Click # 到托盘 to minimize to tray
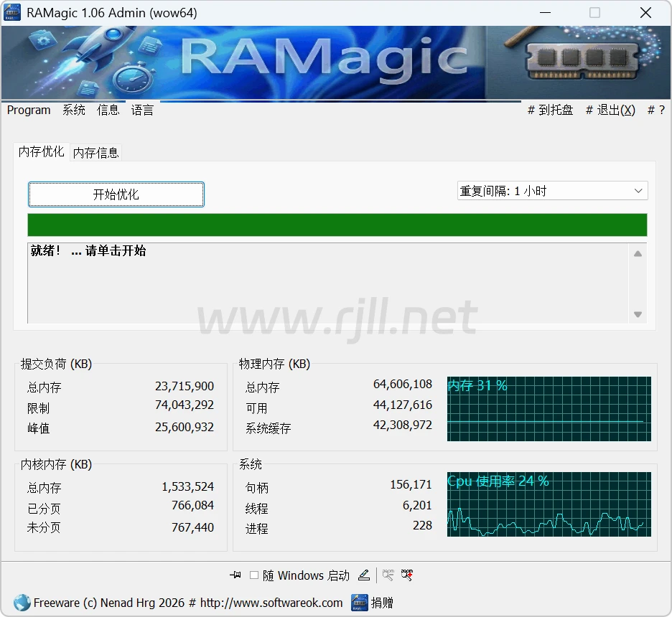The width and height of the screenshot is (672, 617). (550, 110)
